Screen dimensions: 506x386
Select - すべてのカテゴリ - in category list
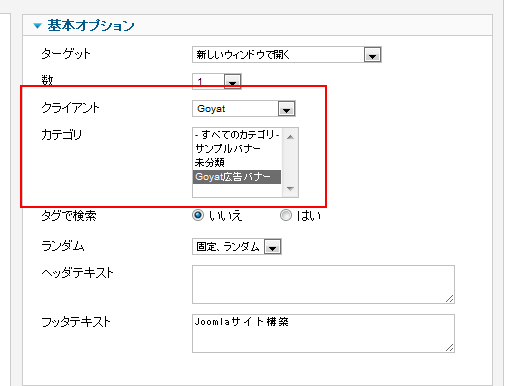pyautogui.click(x=237, y=135)
